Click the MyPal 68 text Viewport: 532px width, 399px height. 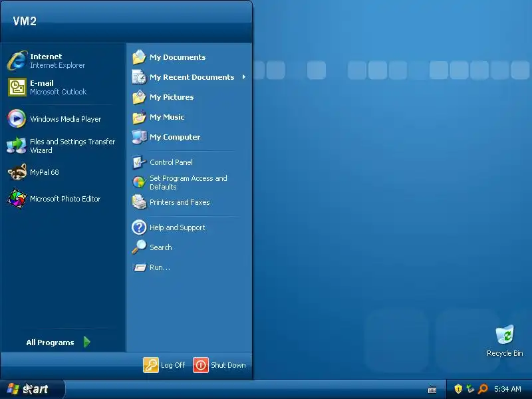[44, 172]
